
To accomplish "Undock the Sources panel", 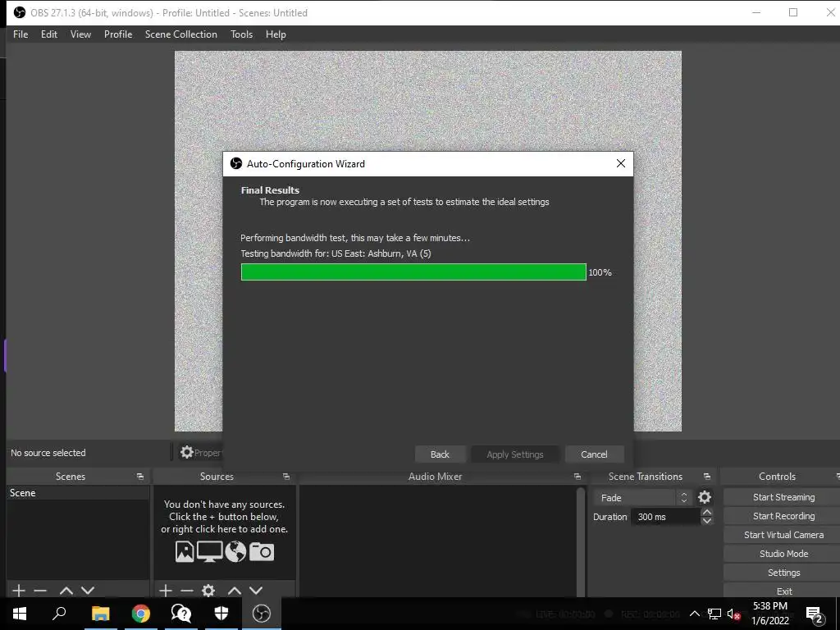I will pyautogui.click(x=286, y=477).
